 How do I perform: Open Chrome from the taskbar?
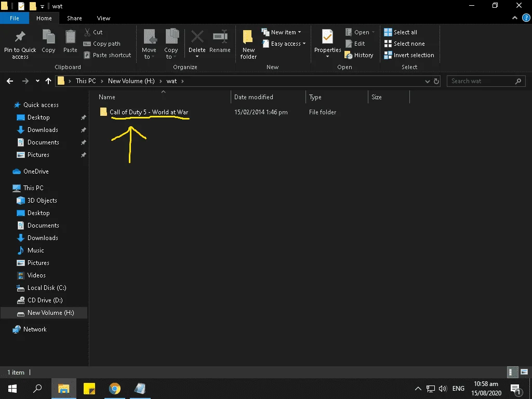point(115,389)
